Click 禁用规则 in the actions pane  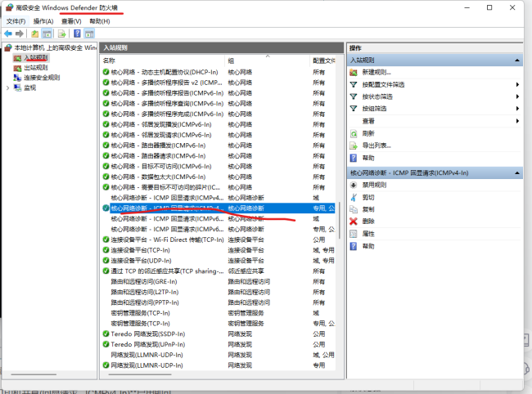pyautogui.click(x=374, y=185)
